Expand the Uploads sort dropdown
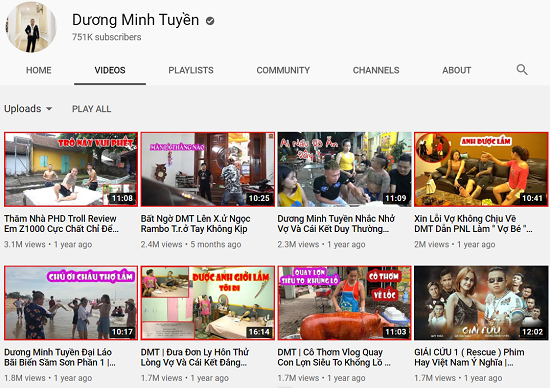 pos(28,109)
